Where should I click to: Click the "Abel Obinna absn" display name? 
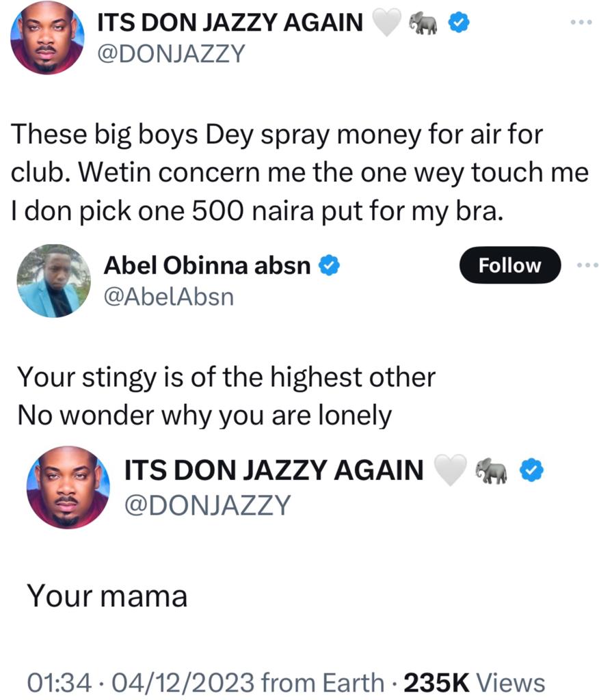click(207, 265)
